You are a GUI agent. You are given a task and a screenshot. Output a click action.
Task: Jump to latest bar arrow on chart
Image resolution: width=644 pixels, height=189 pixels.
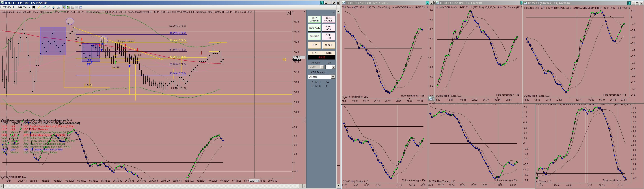(289, 13)
